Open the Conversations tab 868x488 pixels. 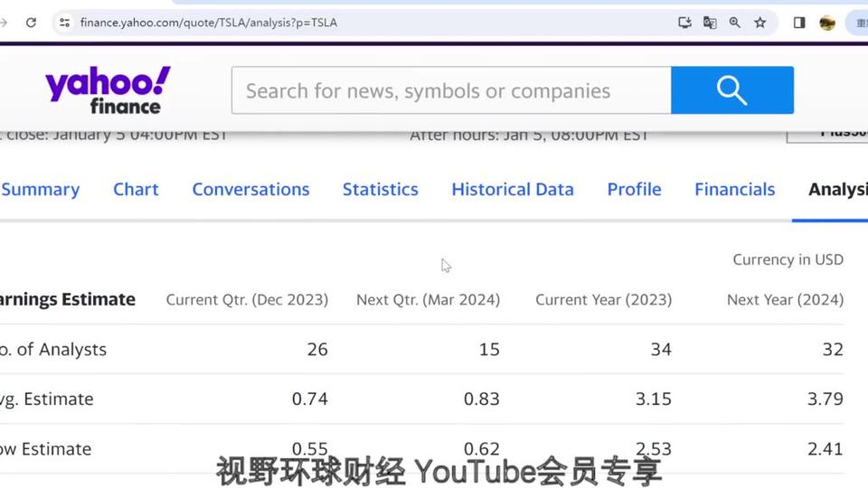tap(250, 190)
